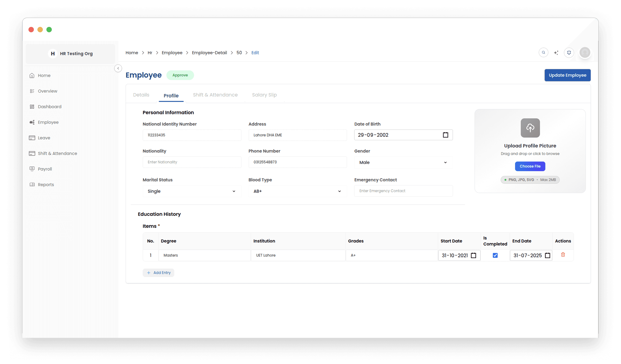
Task: Open the Date of Birth calendar picker
Action: (x=445, y=135)
